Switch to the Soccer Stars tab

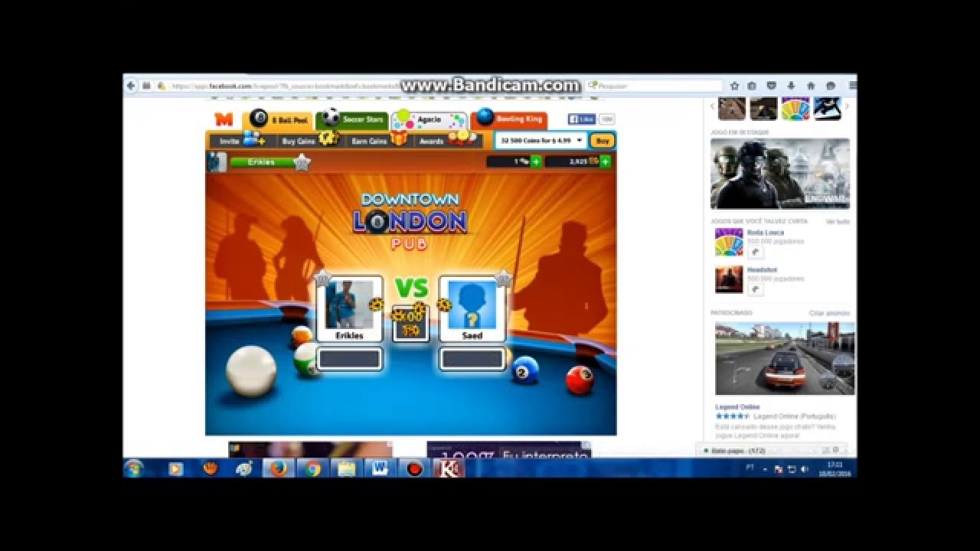pyautogui.click(x=353, y=120)
